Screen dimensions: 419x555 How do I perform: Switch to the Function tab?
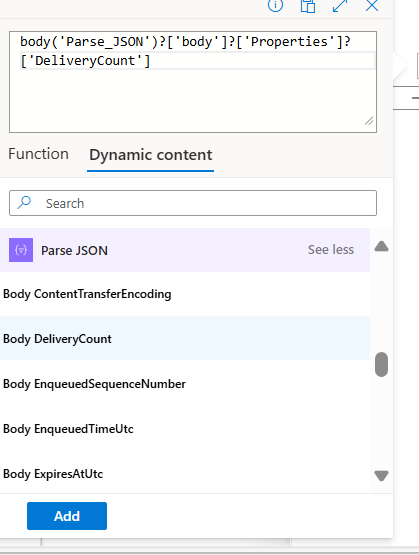point(38,154)
